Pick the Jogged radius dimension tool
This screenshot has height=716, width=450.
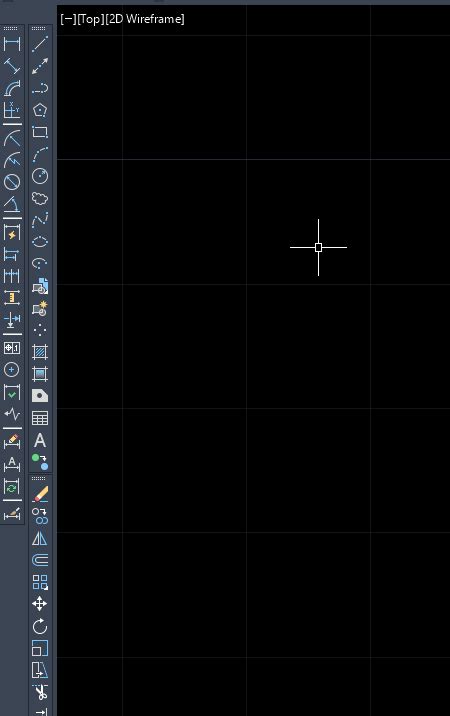click(12, 159)
